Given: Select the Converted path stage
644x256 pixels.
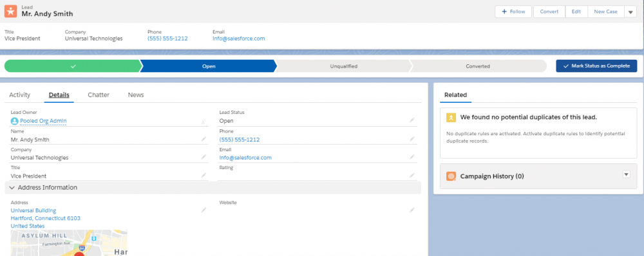Looking at the screenshot, I should pos(478,66).
